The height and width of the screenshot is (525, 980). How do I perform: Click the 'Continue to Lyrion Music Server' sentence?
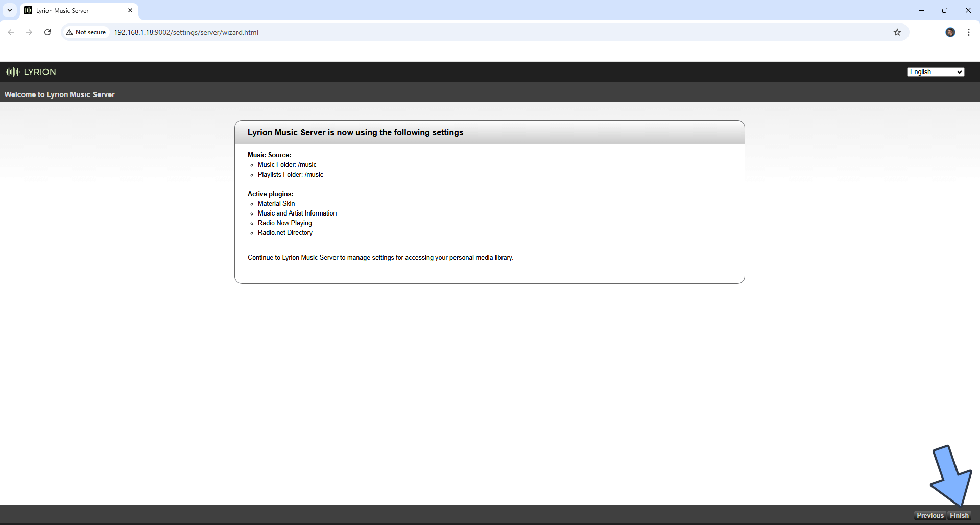[x=380, y=258]
